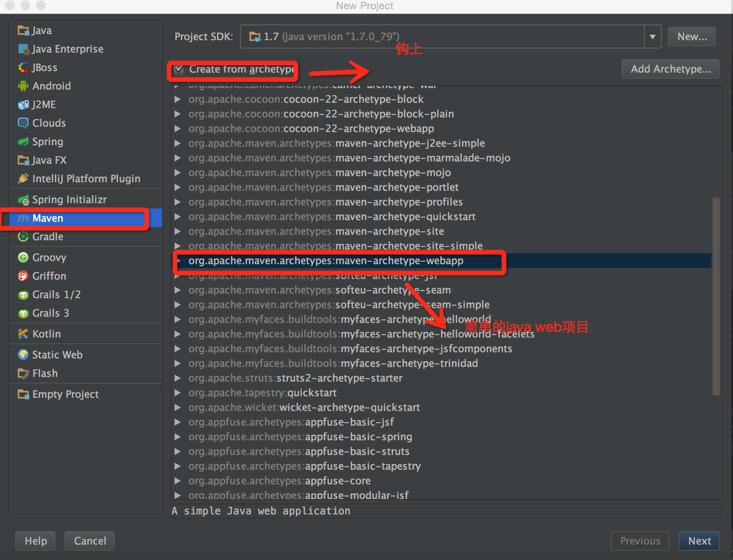Click the Static Web globe icon

[x=23, y=355]
